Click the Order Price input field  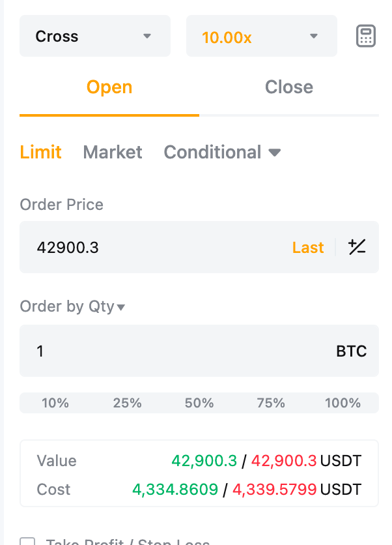[156, 248]
